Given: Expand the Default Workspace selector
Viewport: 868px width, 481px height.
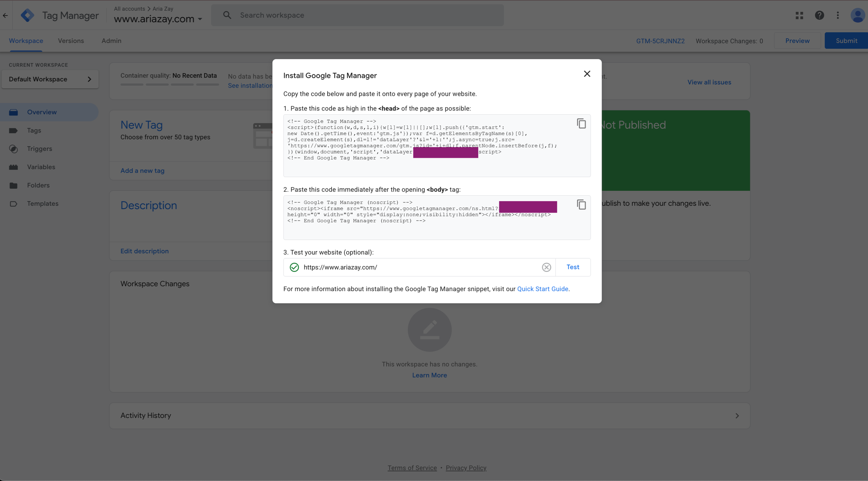Looking at the screenshot, I should [50, 79].
